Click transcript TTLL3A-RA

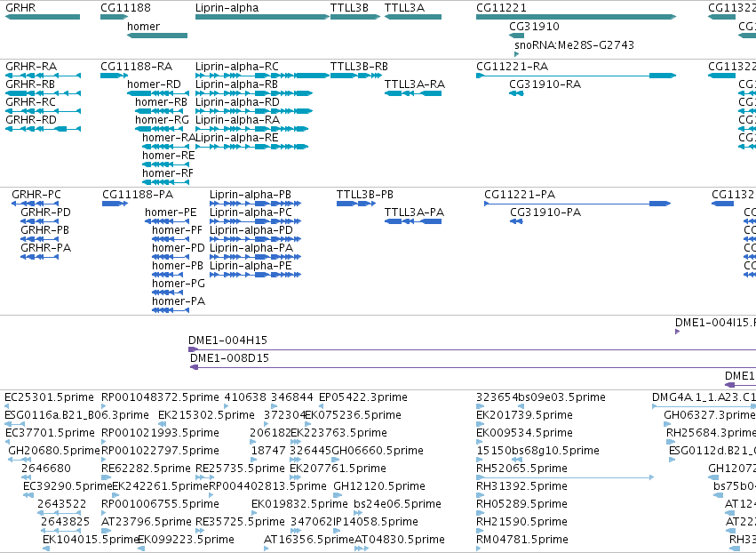point(413,93)
